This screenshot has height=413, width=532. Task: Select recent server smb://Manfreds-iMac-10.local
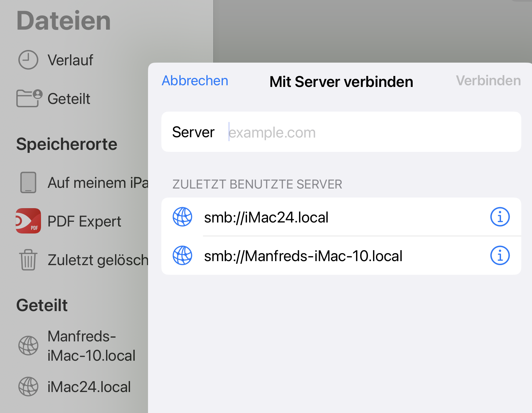click(x=303, y=256)
